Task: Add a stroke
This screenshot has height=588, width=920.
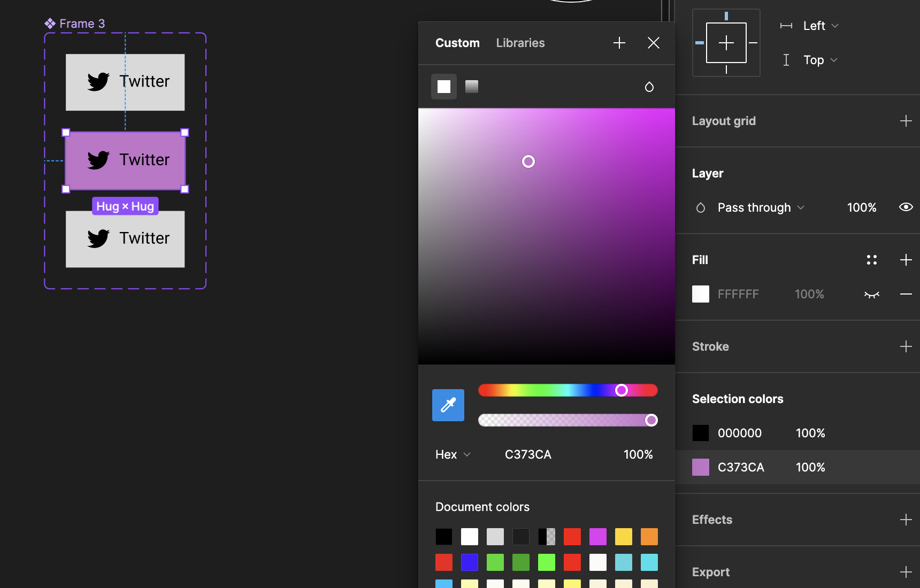Action: tap(906, 346)
